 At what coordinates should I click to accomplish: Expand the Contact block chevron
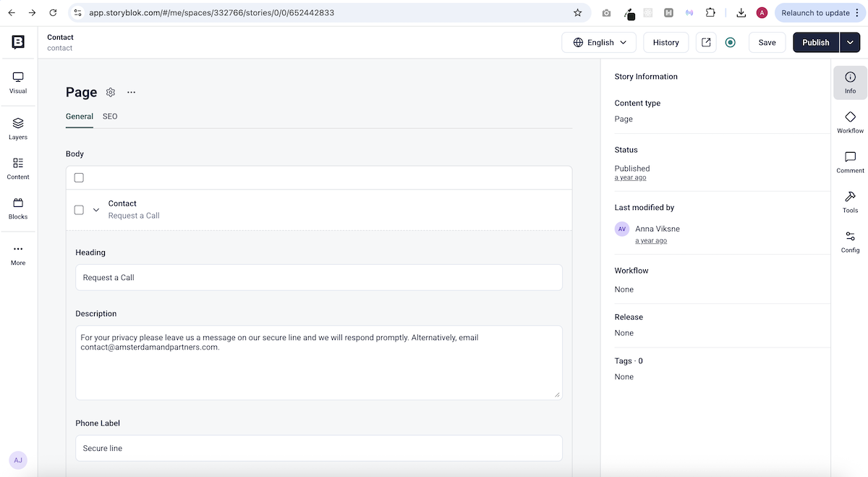click(96, 209)
